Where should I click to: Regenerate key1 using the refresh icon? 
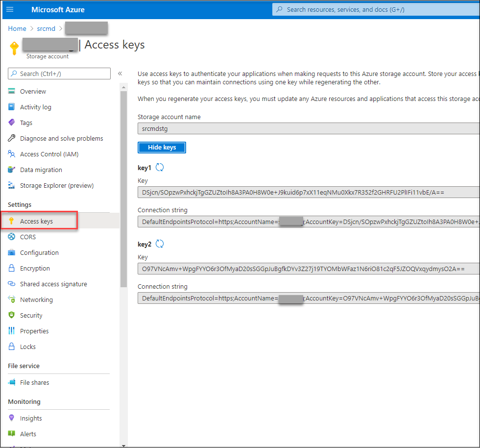coord(160,167)
